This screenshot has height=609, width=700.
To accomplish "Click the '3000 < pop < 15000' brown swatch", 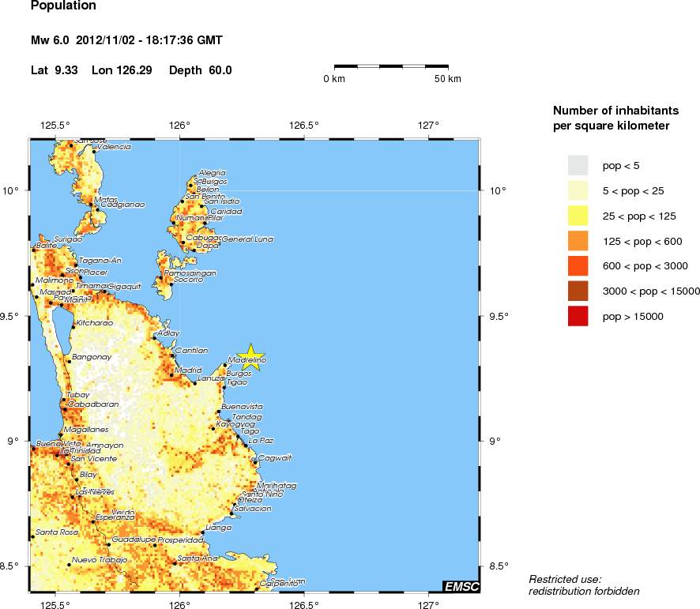I will [x=578, y=291].
